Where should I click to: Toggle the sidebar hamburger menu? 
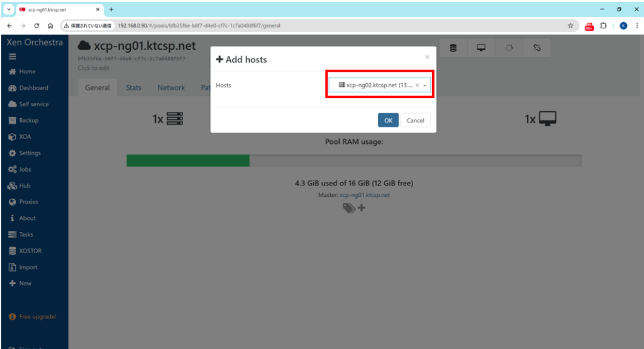[x=12, y=57]
